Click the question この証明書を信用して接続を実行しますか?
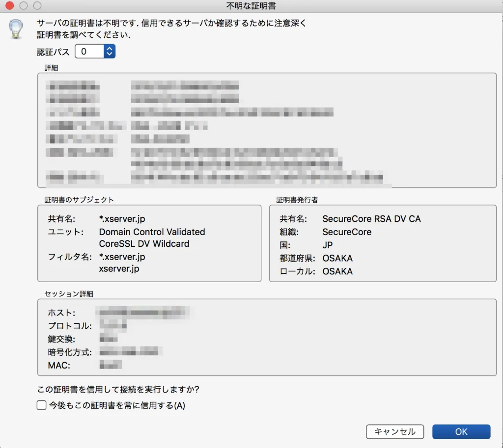Screen dimensions: 503x448 [118, 389]
